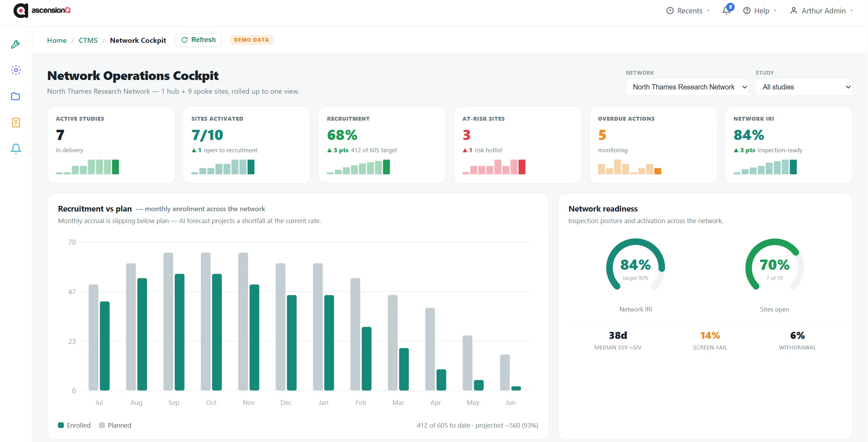
Task: Open the Overdue Actions card
Action: tap(653, 145)
